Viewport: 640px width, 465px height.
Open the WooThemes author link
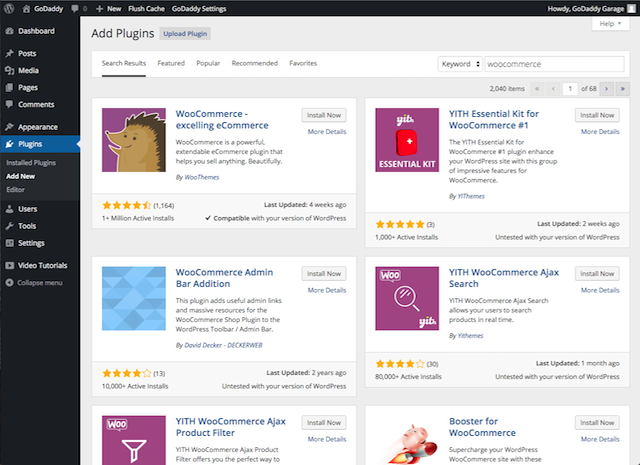(x=202, y=177)
